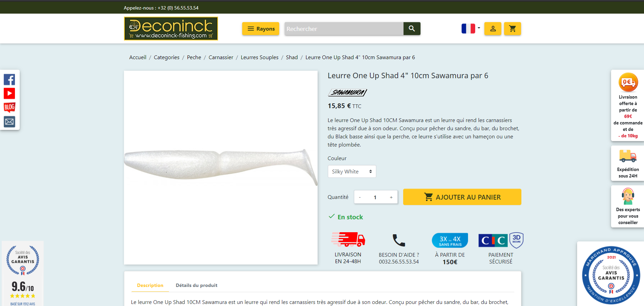Image resolution: width=644 pixels, height=306 pixels.
Task: Open the user account icon
Action: pos(493,29)
